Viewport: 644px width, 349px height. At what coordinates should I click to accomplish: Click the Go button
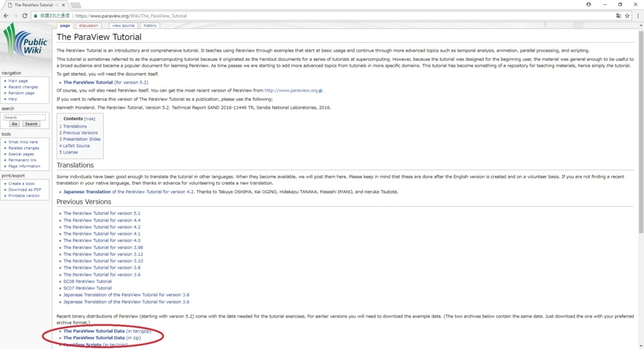point(14,124)
